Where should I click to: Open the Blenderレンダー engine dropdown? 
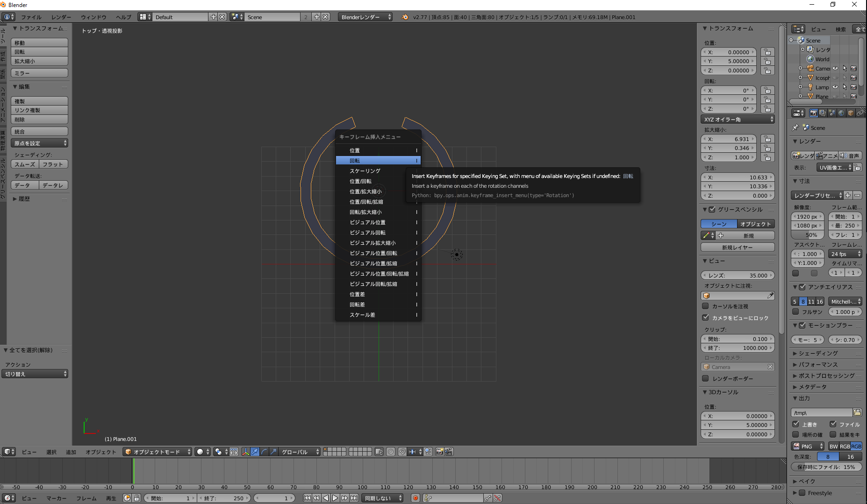tap(365, 17)
